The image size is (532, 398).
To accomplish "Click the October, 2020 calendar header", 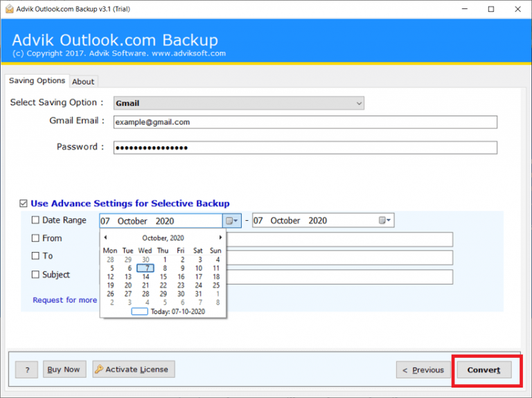I will (163, 238).
